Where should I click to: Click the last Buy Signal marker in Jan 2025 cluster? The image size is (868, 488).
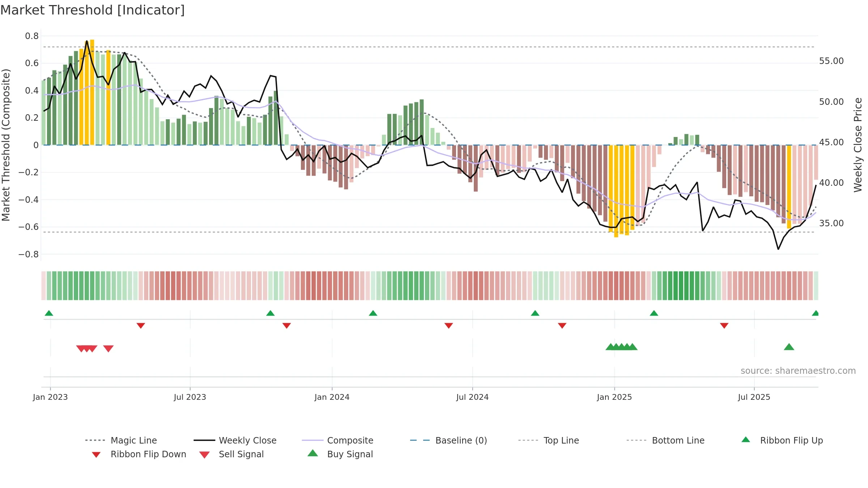tap(632, 347)
